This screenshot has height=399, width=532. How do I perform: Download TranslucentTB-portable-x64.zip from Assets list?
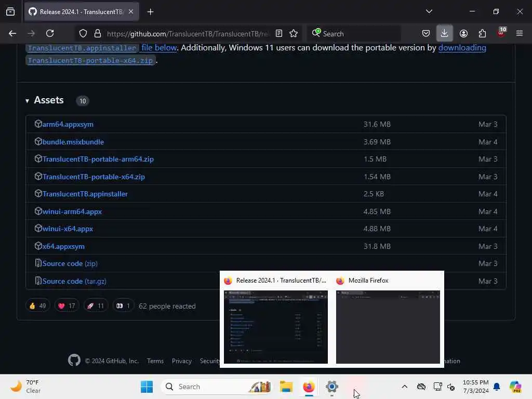click(94, 177)
